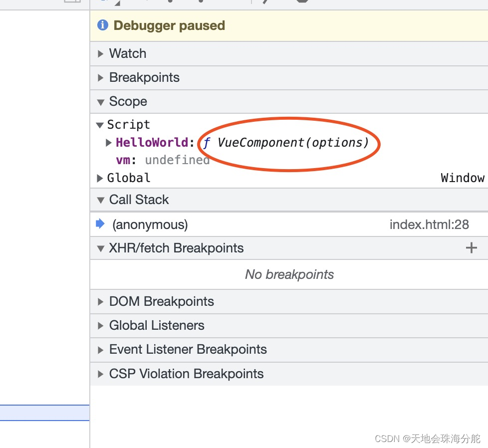Screen dimensions: 488x448
Task: Click the Debugger paused info icon
Action: coord(103,25)
